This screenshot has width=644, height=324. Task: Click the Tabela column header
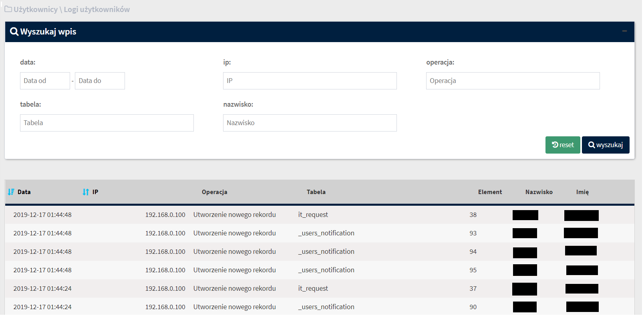point(316,192)
